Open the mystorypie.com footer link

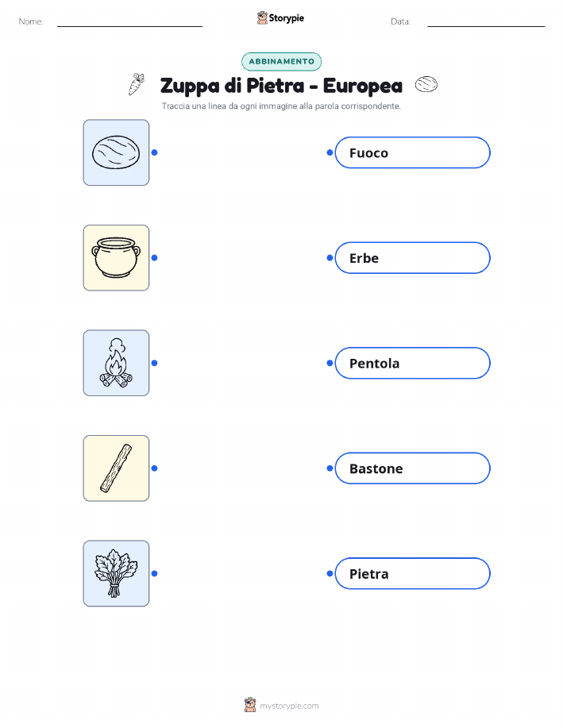[289, 706]
